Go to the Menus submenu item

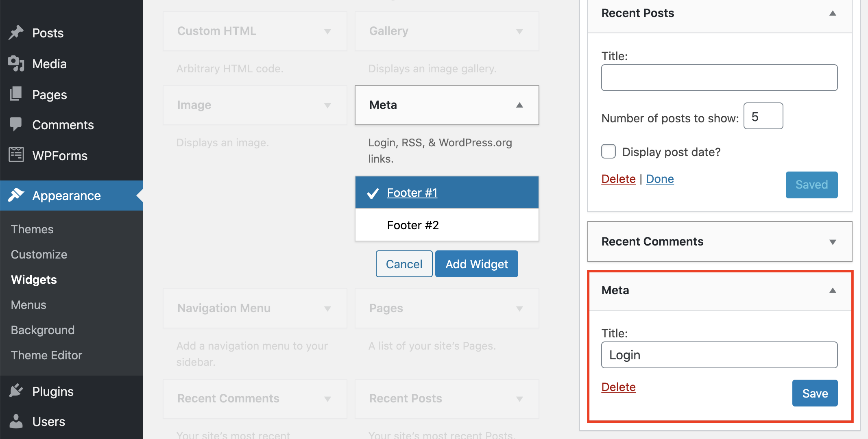pos(28,305)
